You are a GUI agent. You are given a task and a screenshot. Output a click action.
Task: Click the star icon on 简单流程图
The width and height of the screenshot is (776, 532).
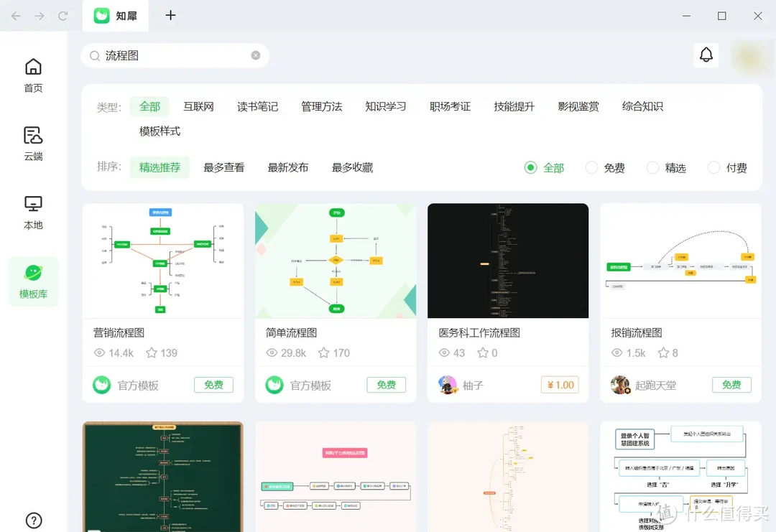click(x=323, y=353)
